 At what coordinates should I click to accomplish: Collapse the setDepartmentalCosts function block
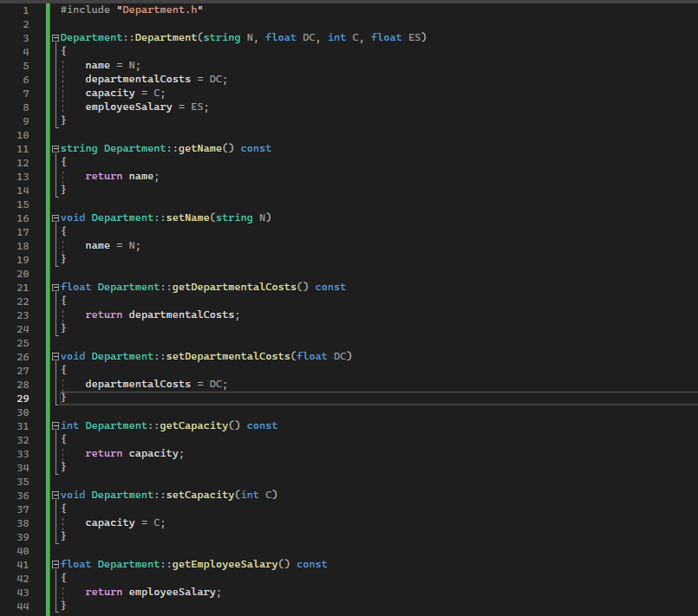coord(55,357)
